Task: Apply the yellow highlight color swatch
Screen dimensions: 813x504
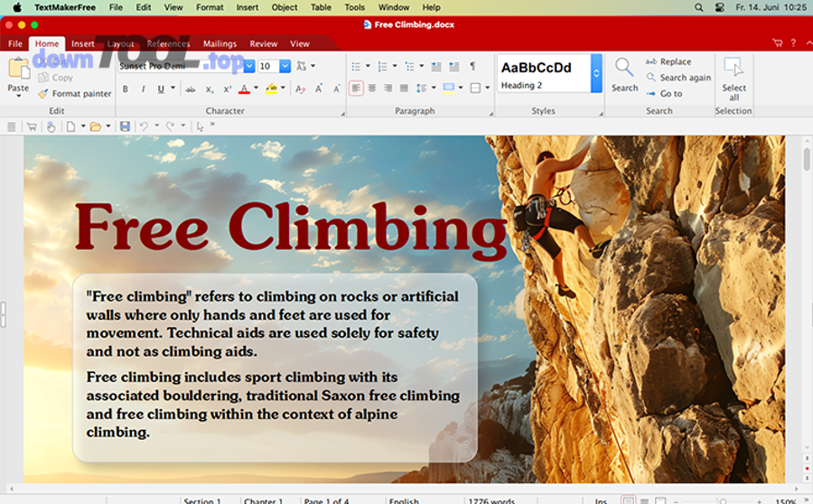Action: (x=271, y=89)
